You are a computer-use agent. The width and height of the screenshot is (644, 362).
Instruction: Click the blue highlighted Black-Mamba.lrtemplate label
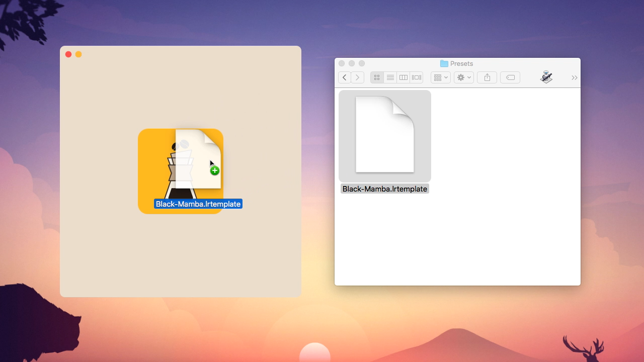(x=198, y=204)
